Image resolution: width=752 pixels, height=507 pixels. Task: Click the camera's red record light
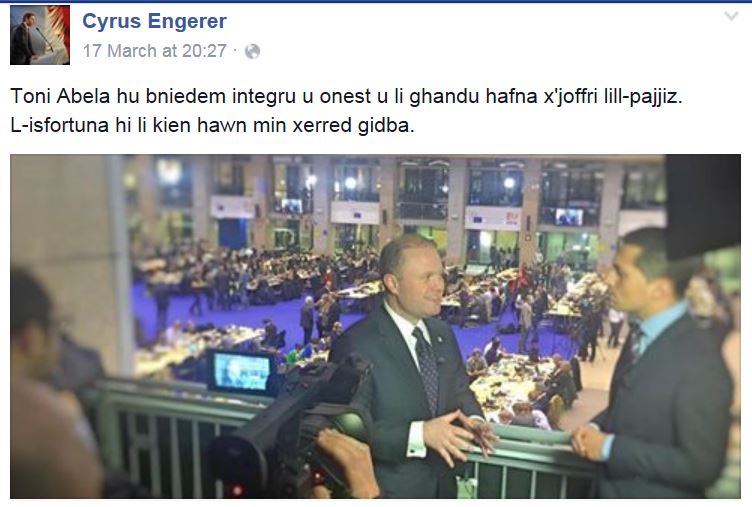[236, 491]
